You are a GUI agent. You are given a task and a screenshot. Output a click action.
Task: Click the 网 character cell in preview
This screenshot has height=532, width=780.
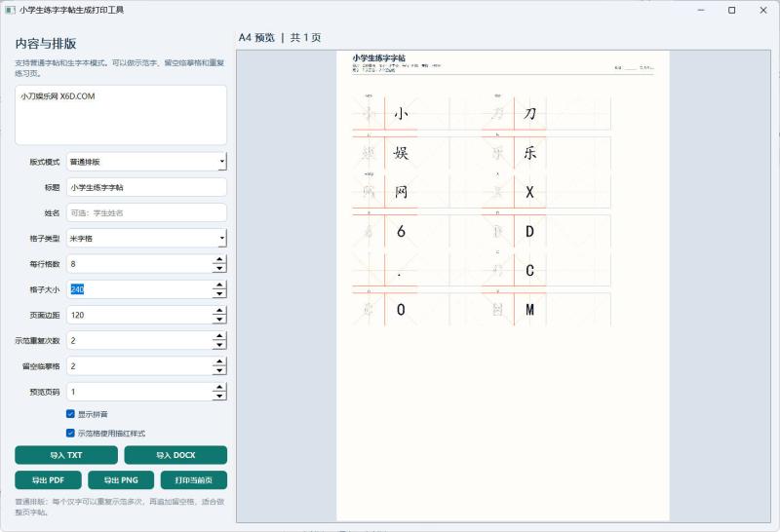point(401,192)
